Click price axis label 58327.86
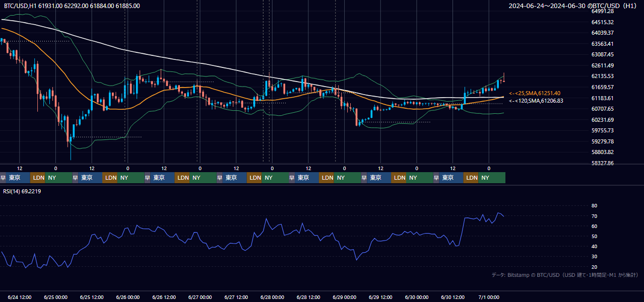The image size is (644, 302). coord(602,163)
